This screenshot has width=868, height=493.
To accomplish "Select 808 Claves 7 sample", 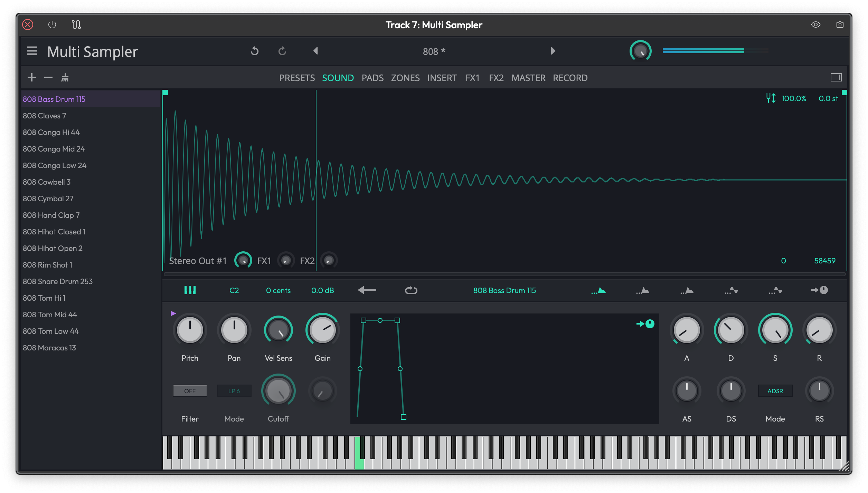I will (91, 116).
